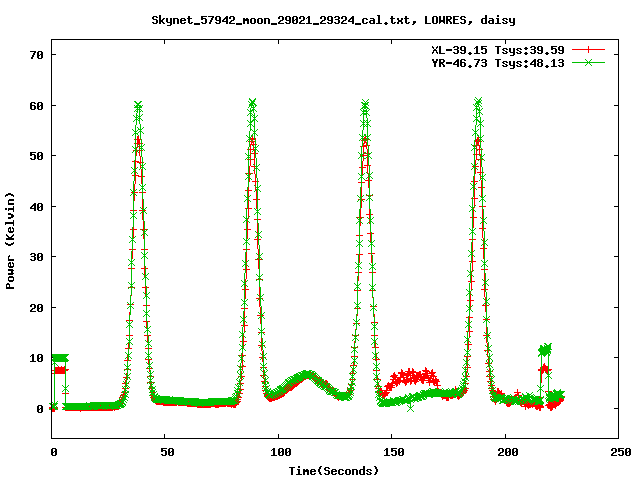This screenshot has height=480, width=640.
Task: Click the x-axis tick label 50
Action: point(167,452)
